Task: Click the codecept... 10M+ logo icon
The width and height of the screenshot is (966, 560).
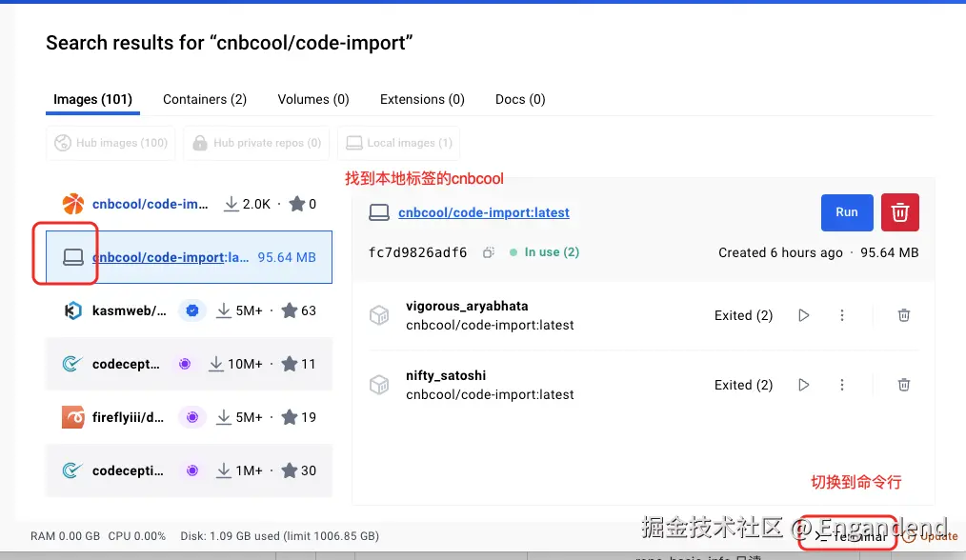Action: 72,364
